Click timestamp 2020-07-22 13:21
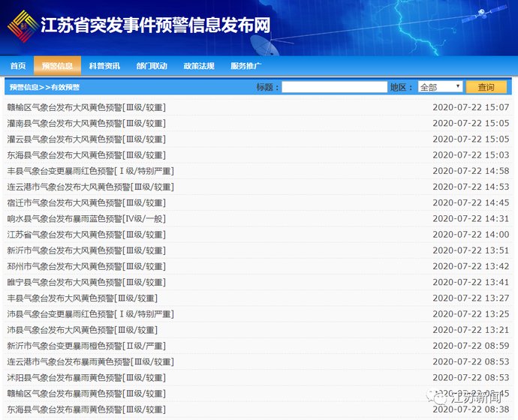 471,329
